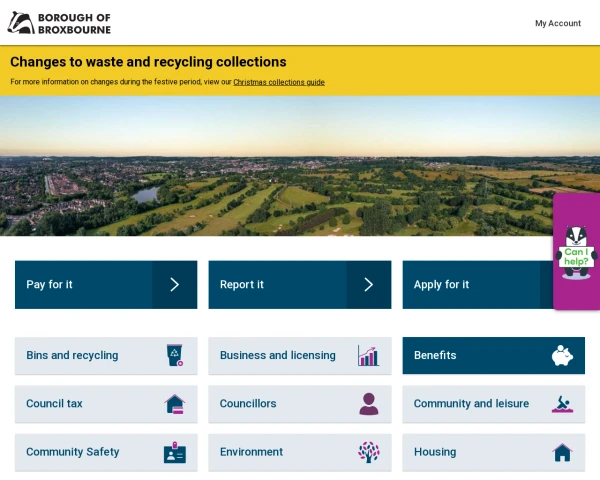Open the 'Can I help?' badger assistant
The image size is (600, 480).
click(x=577, y=253)
